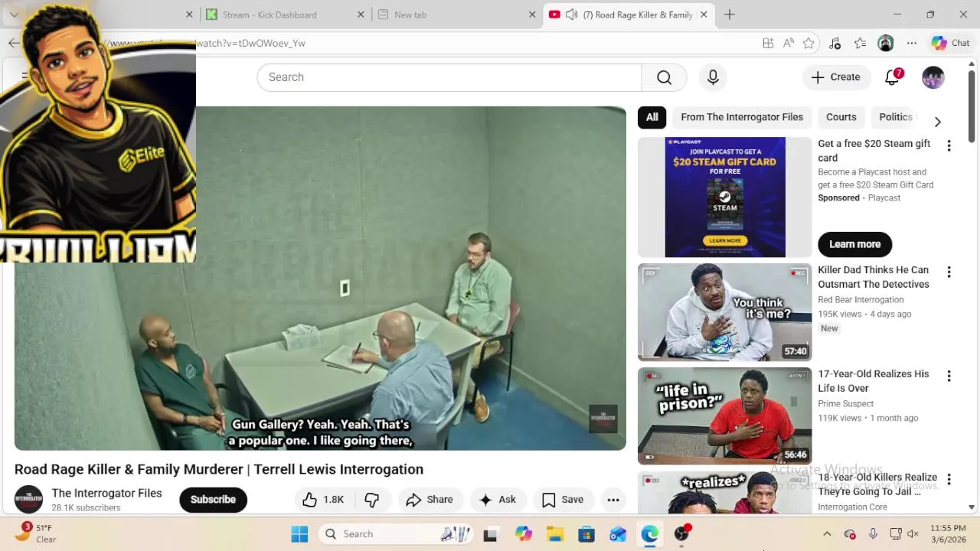Open clock and date at 11:55 PM
This screenshot has width=980, height=551.
click(x=949, y=534)
